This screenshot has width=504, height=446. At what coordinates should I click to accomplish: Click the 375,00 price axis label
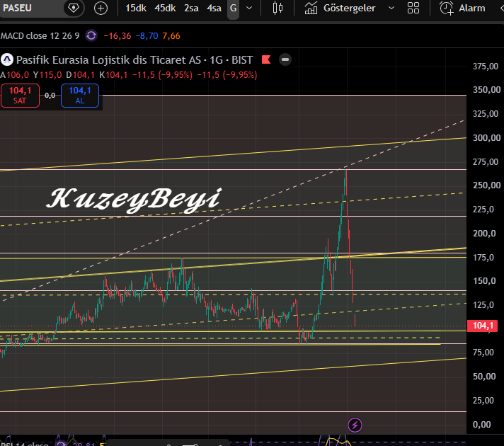click(x=486, y=67)
